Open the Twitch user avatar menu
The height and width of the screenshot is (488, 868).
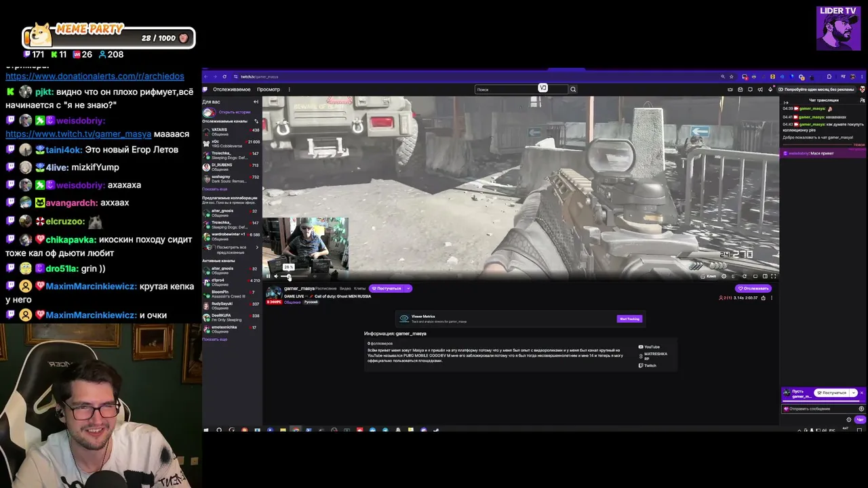pyautogui.click(x=862, y=89)
